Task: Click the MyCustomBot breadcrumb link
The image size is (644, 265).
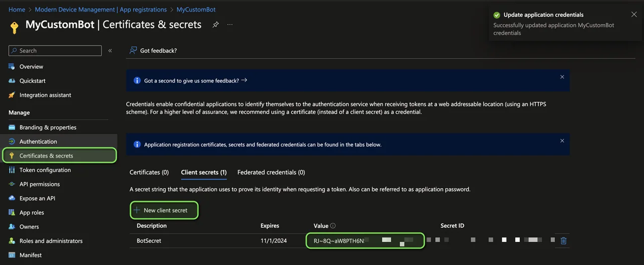Action: click(196, 10)
